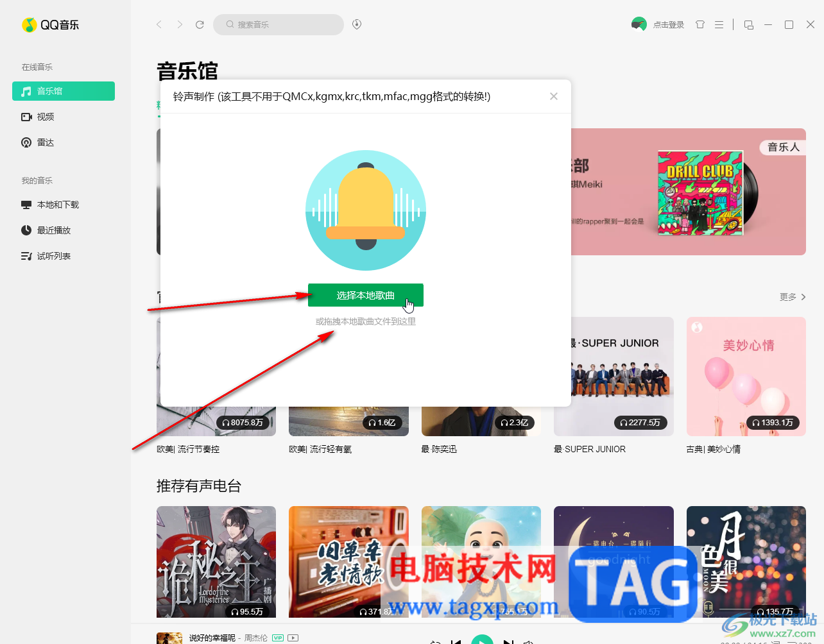Click the 1393.1万 play count badge

[773, 423]
